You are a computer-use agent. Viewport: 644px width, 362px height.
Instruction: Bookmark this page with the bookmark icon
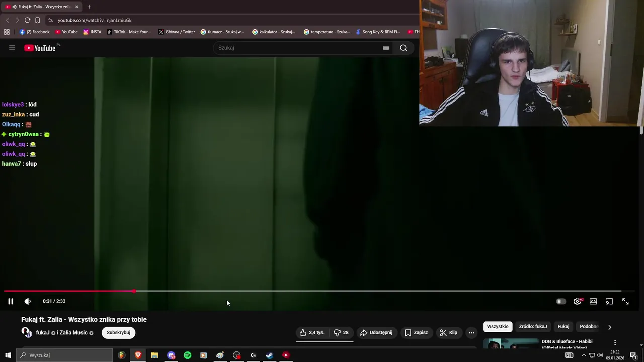point(37,20)
